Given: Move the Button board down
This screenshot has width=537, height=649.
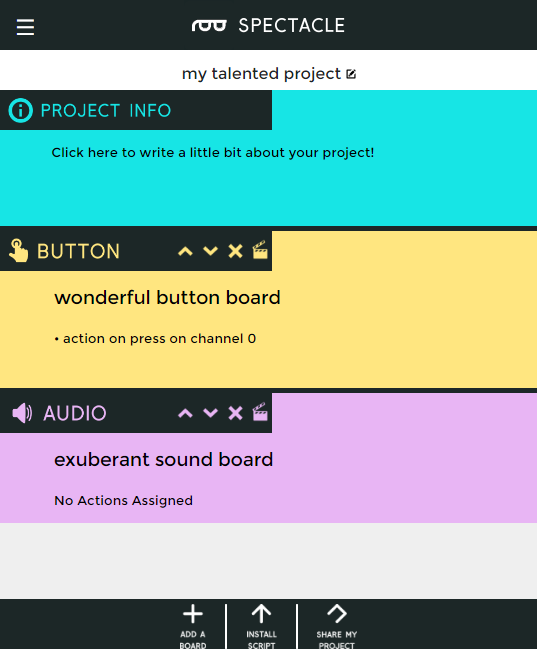Looking at the screenshot, I should click(x=210, y=251).
